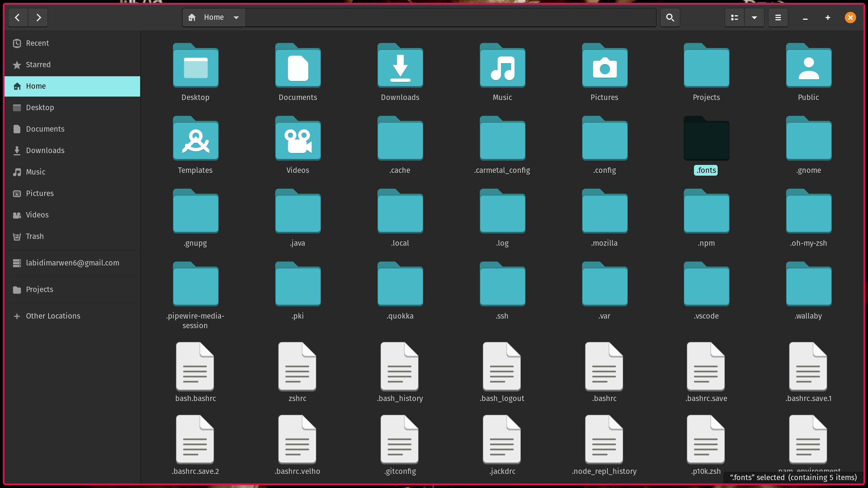Image resolution: width=868 pixels, height=488 pixels.
Task: Select the .npm folder
Action: pos(706,211)
